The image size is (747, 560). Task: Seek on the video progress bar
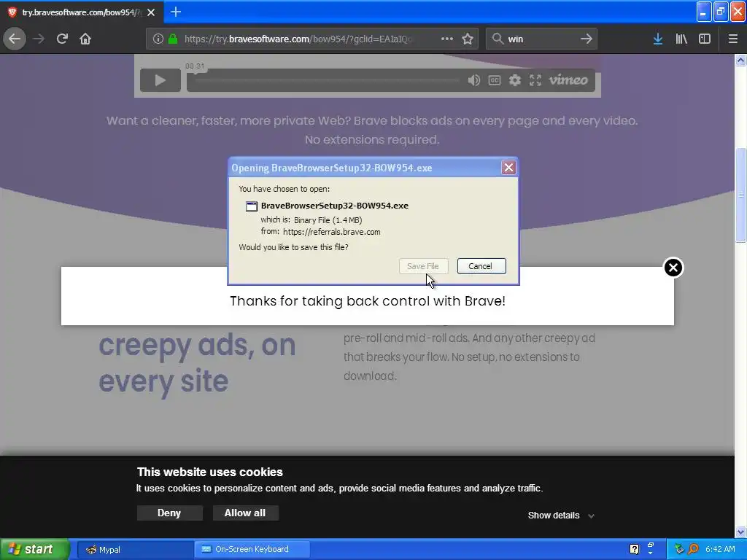click(x=327, y=80)
